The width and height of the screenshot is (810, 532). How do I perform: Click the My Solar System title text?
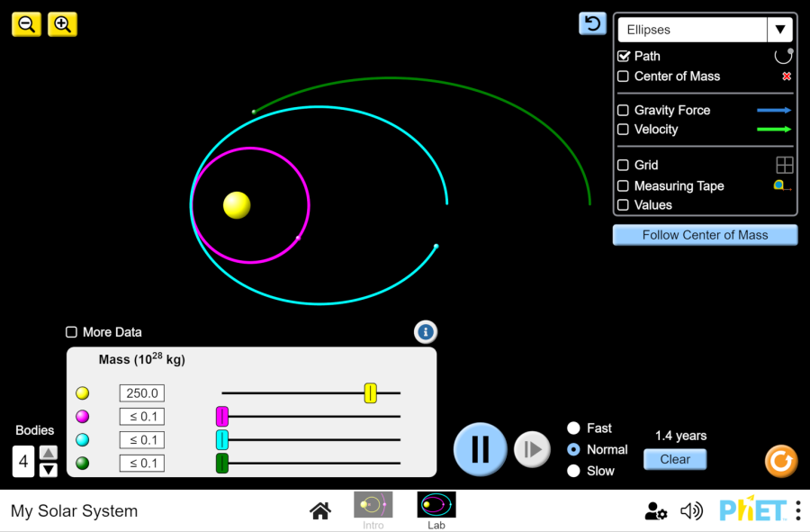[75, 510]
